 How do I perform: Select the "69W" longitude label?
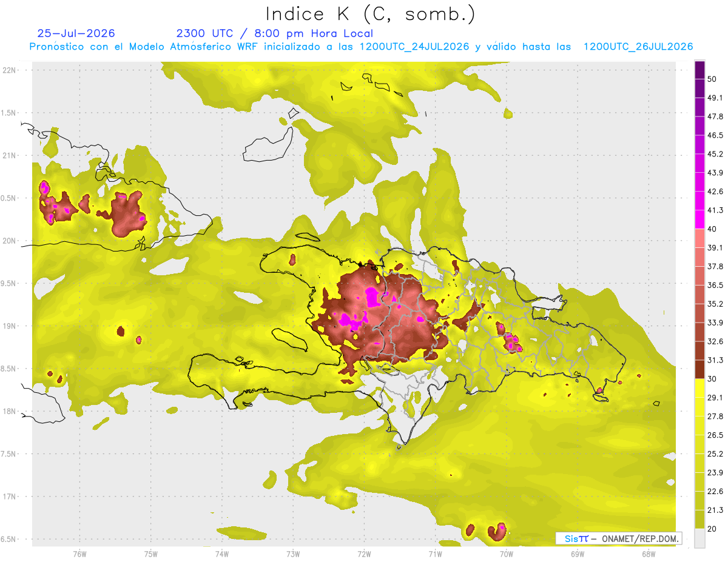577,554
